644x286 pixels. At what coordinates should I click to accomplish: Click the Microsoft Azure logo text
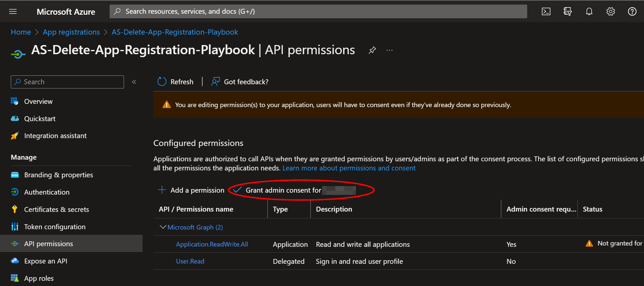point(66,12)
